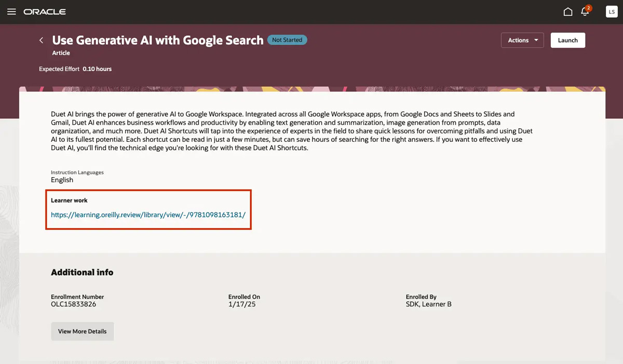Open the LS user avatar menu
This screenshot has height=364, width=623.
point(612,12)
